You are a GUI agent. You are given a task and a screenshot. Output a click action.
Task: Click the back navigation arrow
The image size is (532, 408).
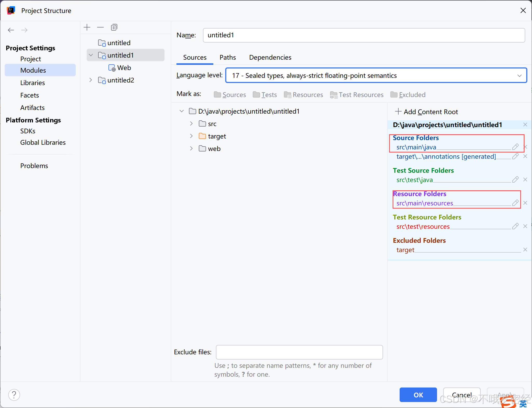(11, 30)
